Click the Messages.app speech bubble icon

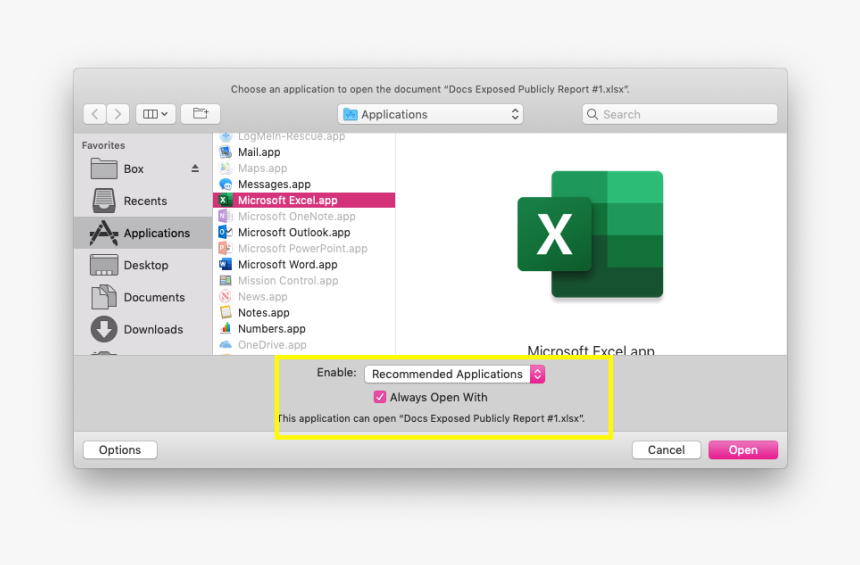click(225, 184)
